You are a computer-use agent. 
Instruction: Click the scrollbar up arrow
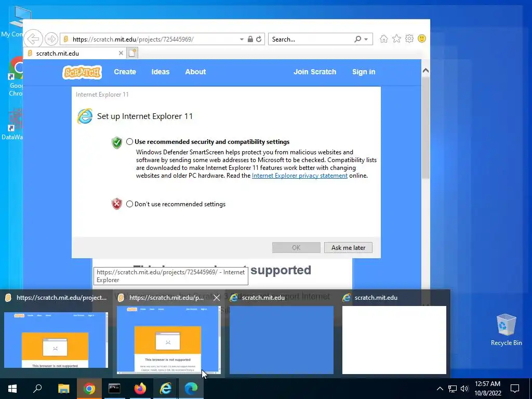425,71
